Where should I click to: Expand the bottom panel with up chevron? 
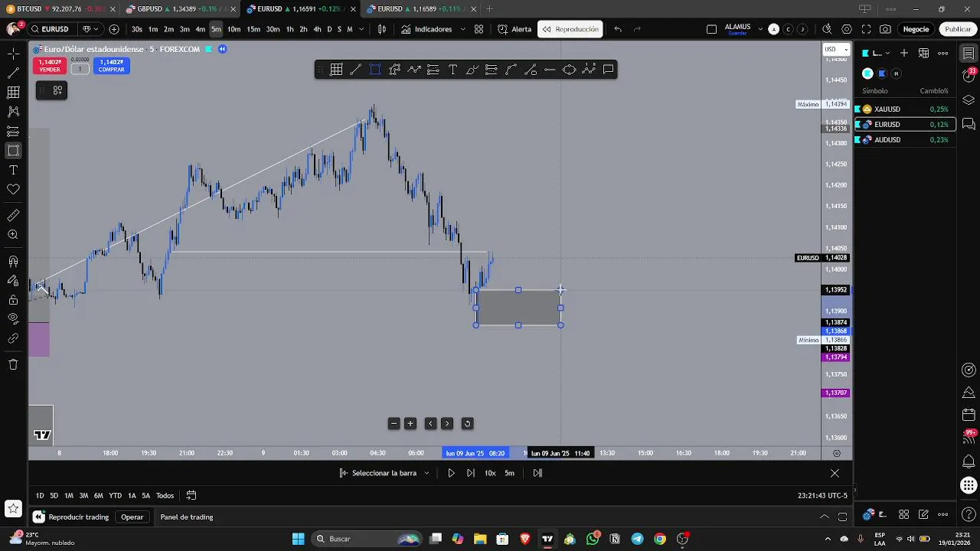pyautogui.click(x=825, y=517)
